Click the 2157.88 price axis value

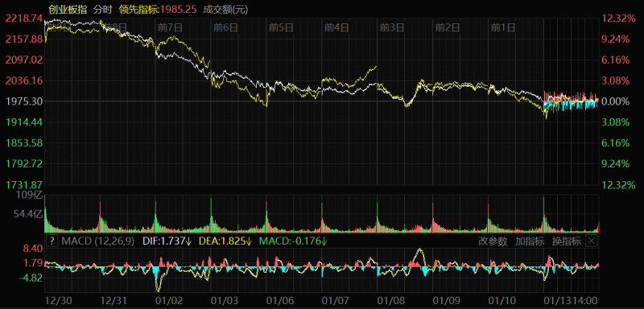click(24, 39)
